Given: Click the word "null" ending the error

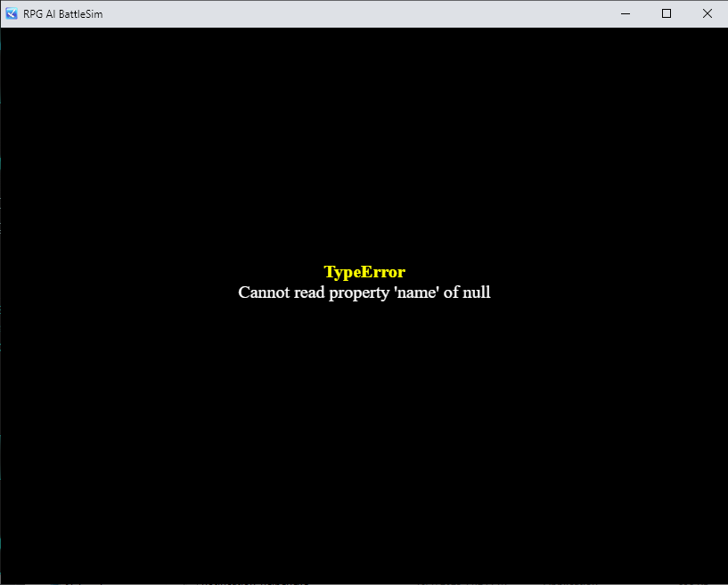Looking at the screenshot, I should click(x=476, y=292).
